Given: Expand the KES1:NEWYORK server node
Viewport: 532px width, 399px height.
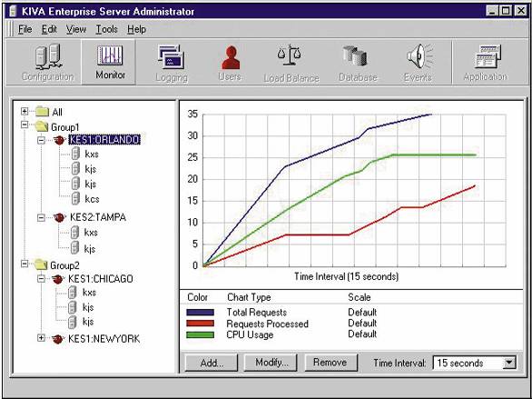Looking at the screenshot, I should pyautogui.click(x=41, y=338).
